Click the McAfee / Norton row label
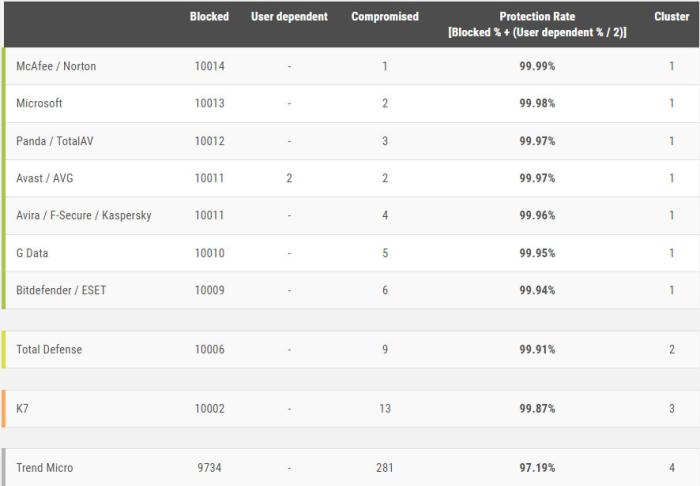700x486 pixels. tap(56, 66)
